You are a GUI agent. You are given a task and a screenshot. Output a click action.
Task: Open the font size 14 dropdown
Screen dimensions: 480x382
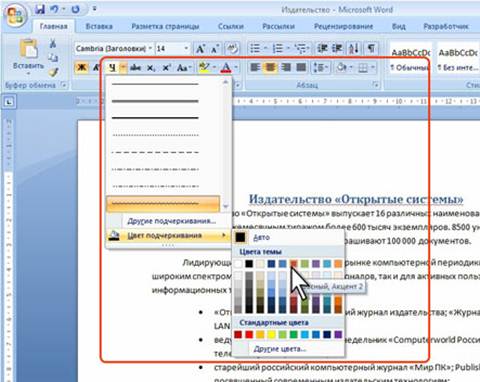tap(186, 49)
